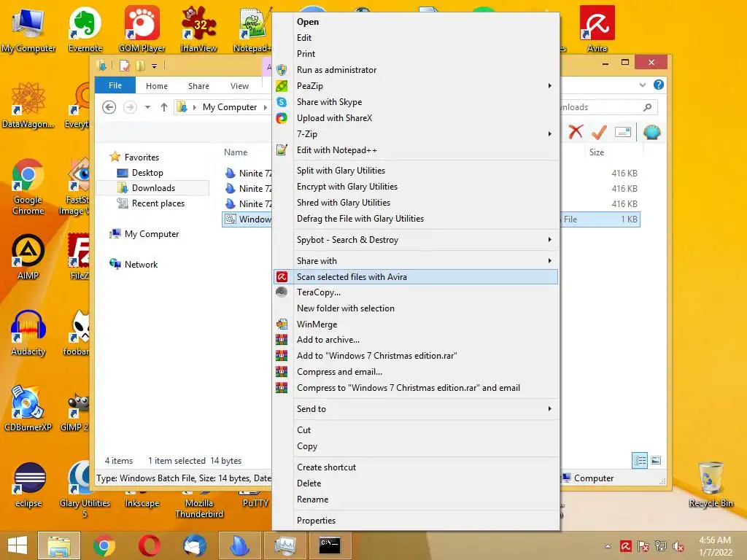The width and height of the screenshot is (747, 560).
Task: Choose Run as administrator
Action: point(415,70)
